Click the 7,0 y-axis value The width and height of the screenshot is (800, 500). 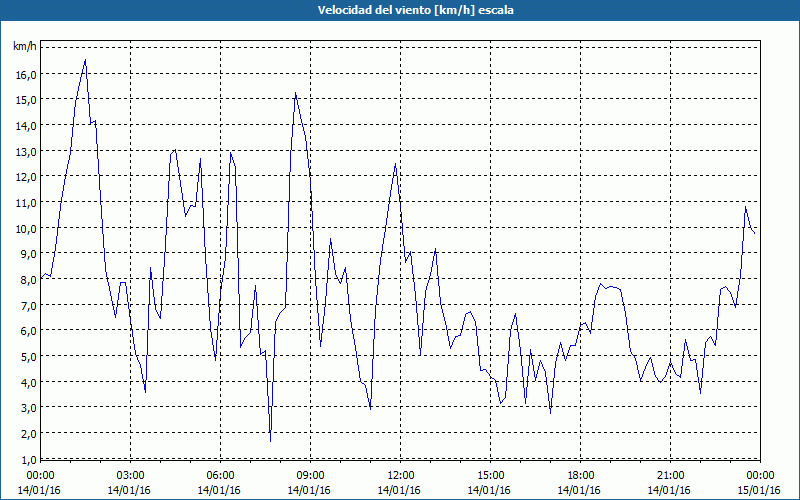29,306
